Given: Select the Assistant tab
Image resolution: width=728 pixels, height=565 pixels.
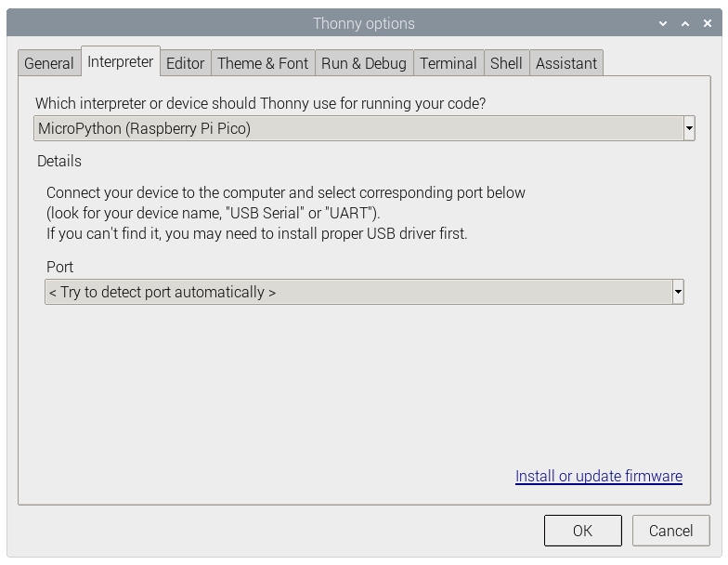Looking at the screenshot, I should (x=566, y=63).
